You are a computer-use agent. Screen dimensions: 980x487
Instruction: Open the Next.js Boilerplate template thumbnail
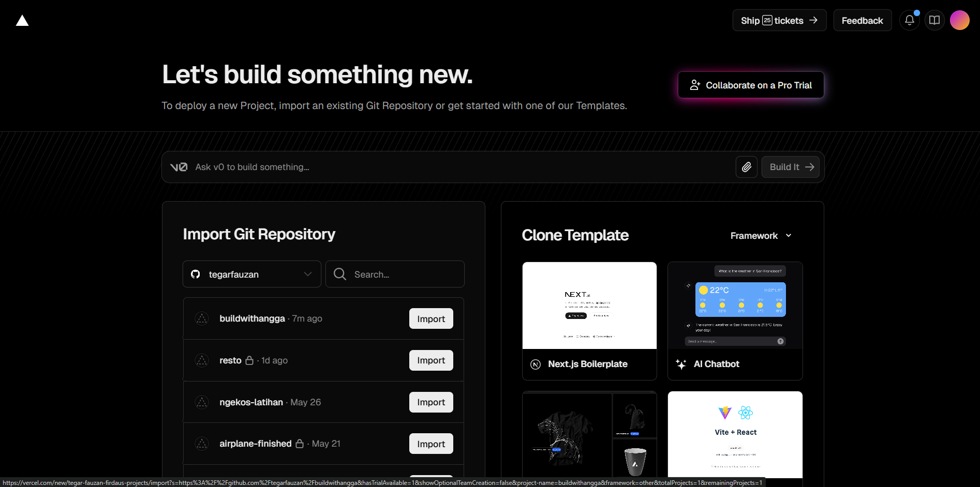click(x=589, y=306)
